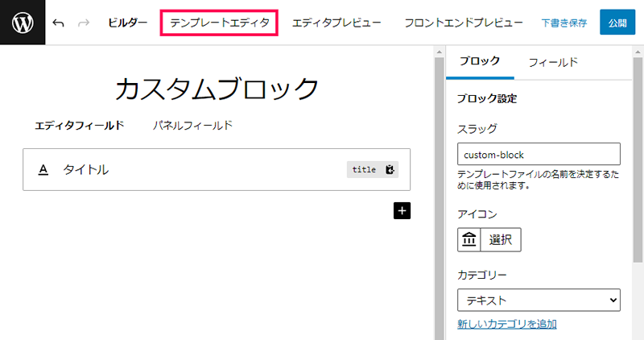644x340 pixels.
Task: Click the カスタムブロック title heading
Action: click(x=217, y=89)
